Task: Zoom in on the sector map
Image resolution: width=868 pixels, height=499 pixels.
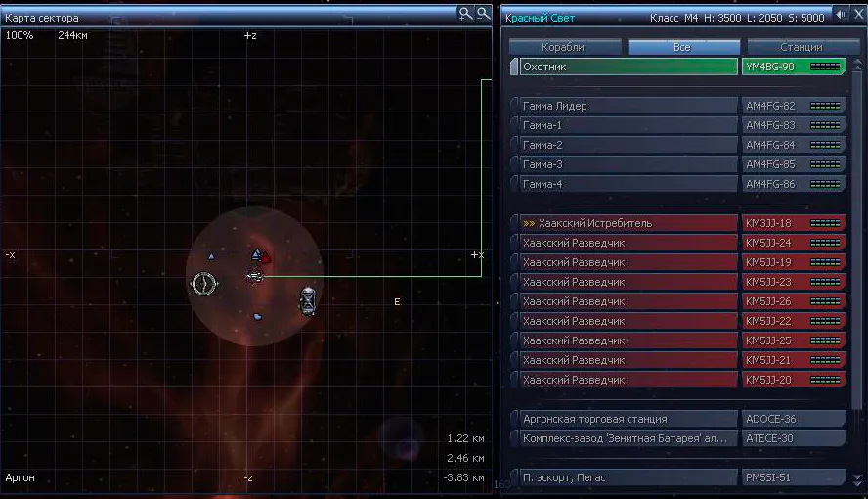Action: [x=465, y=14]
